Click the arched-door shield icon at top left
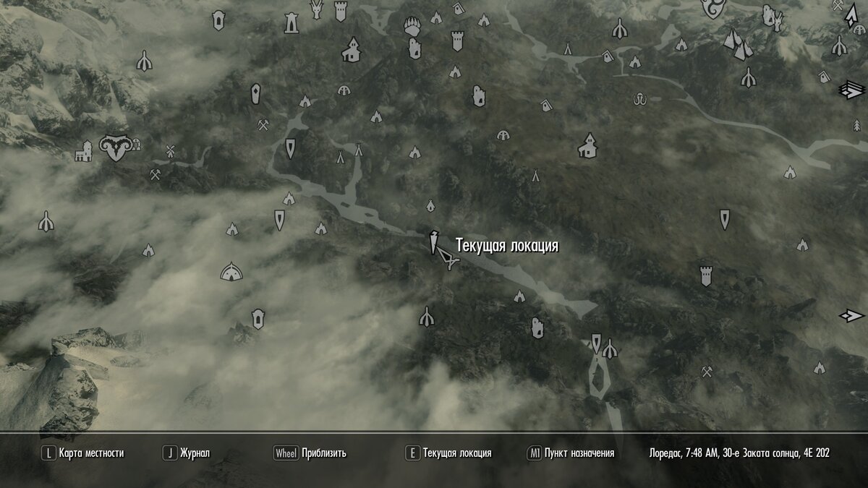 tap(218, 20)
